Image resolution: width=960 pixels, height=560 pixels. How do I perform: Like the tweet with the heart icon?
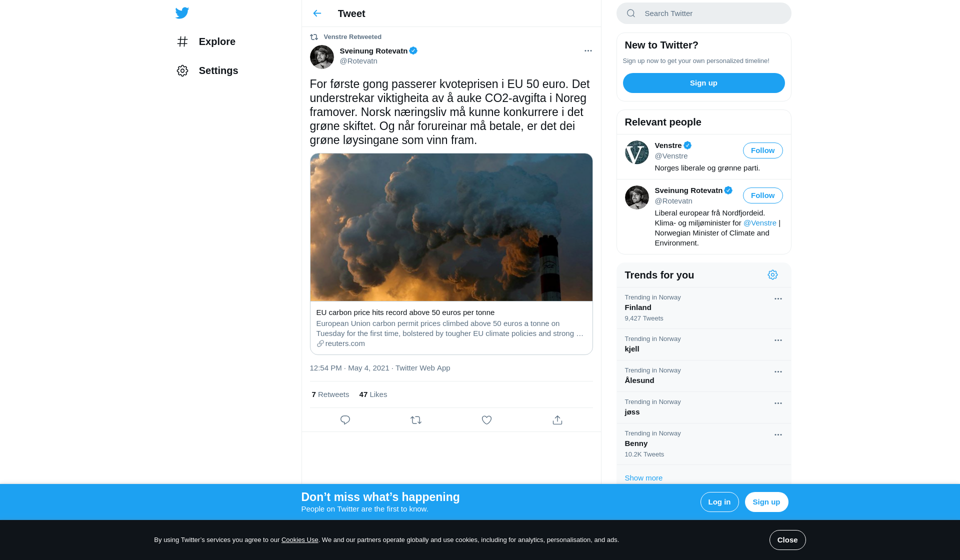(x=486, y=420)
